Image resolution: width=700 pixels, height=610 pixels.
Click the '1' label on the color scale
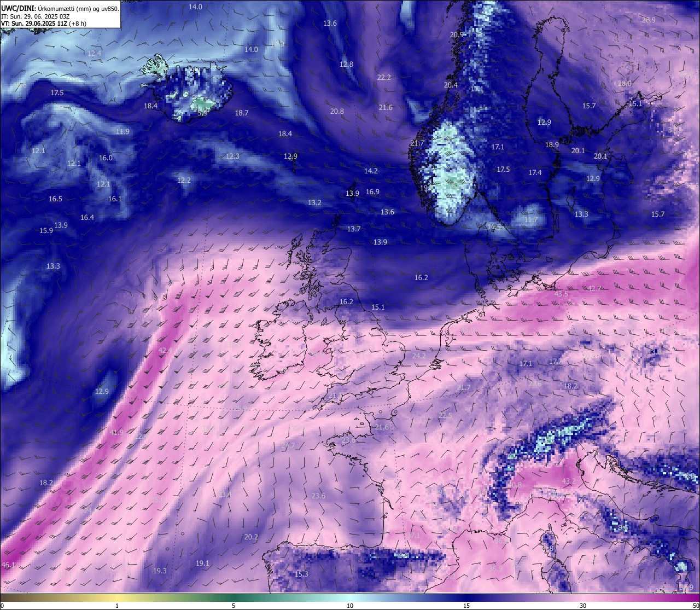117,606
